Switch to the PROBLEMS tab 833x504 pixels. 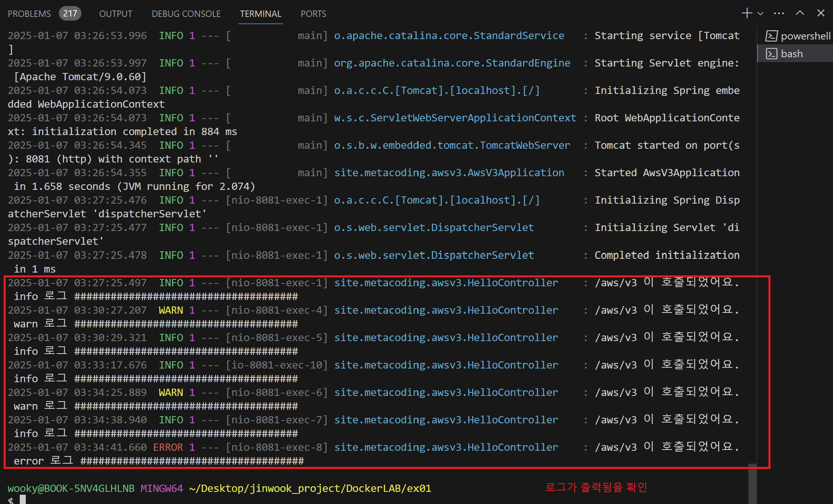pyautogui.click(x=29, y=14)
